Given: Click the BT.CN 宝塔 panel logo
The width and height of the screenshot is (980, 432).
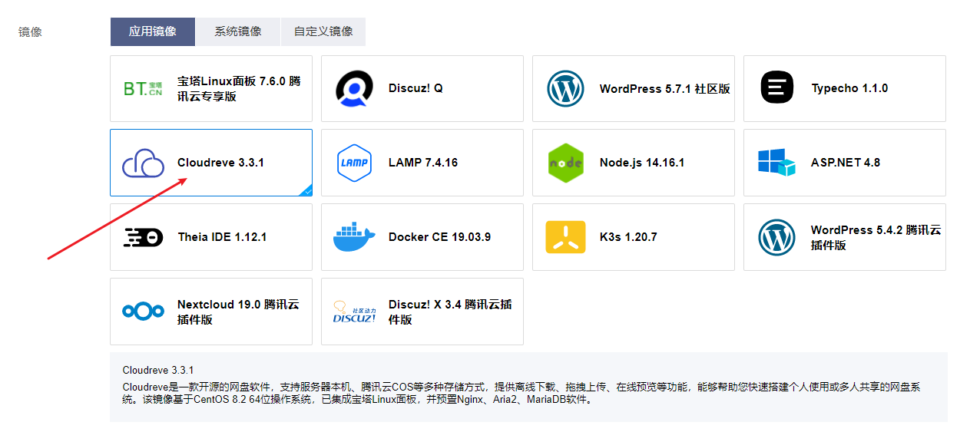Looking at the screenshot, I should 144,89.
